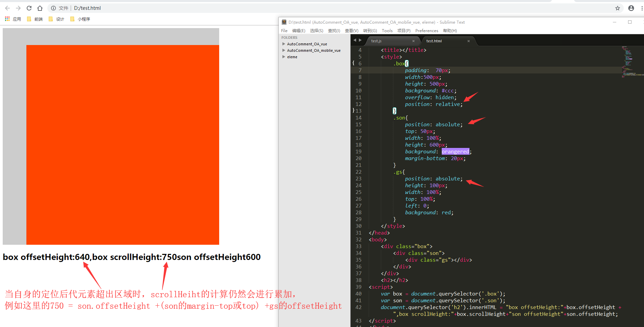This screenshot has width=644, height=327.
Task: Open the Preferences menu
Action: [x=427, y=31]
